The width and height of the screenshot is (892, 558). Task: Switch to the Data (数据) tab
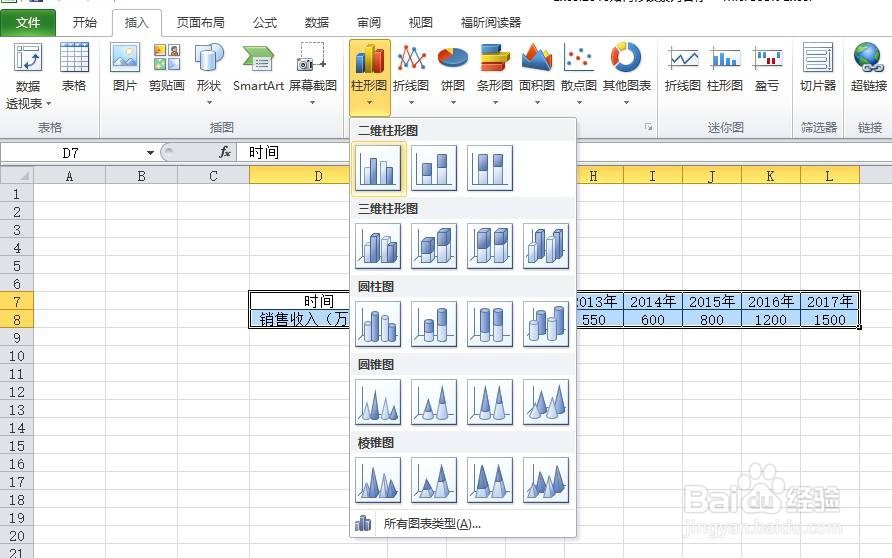click(x=316, y=23)
